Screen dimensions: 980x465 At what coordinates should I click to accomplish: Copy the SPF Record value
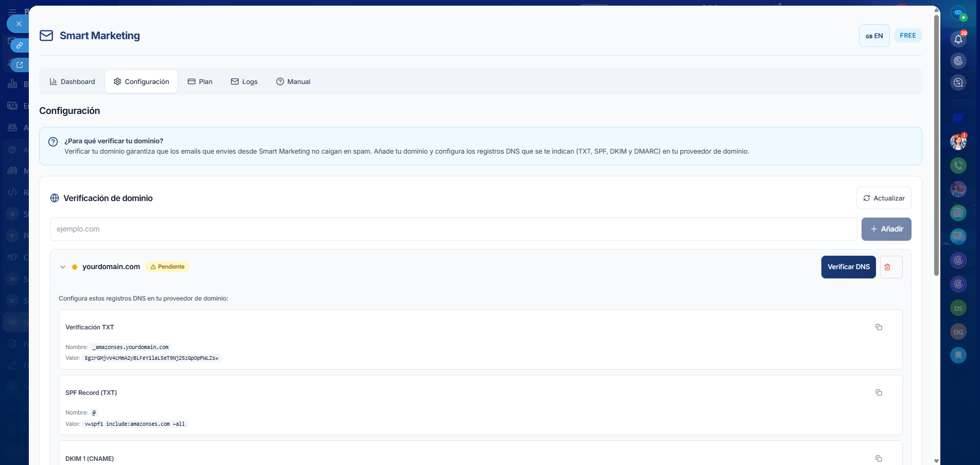coord(879,393)
